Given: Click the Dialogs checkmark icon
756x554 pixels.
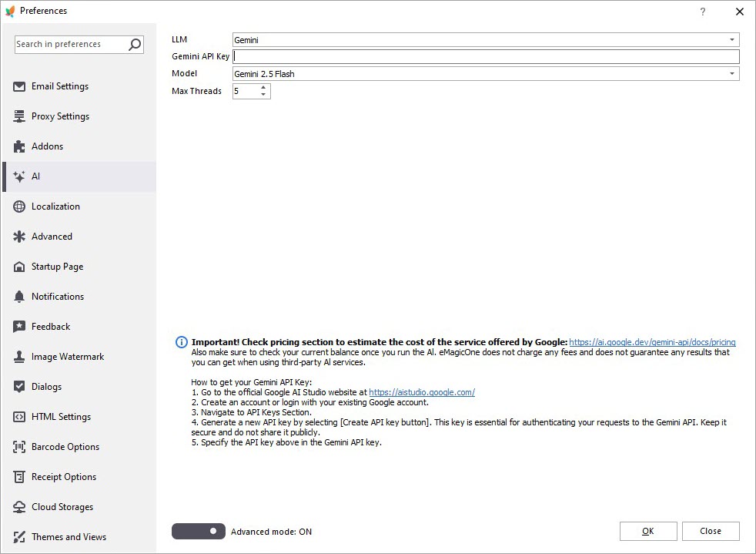Looking at the screenshot, I should coord(19,387).
